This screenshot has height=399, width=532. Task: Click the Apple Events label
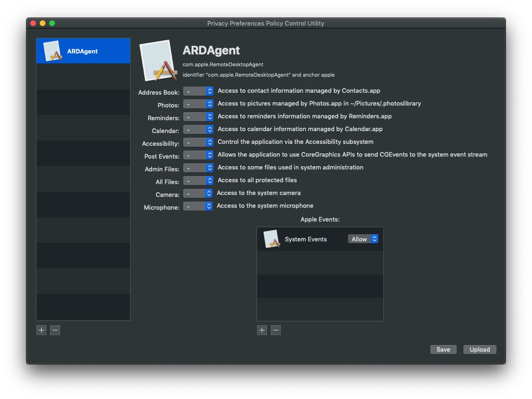(x=320, y=220)
